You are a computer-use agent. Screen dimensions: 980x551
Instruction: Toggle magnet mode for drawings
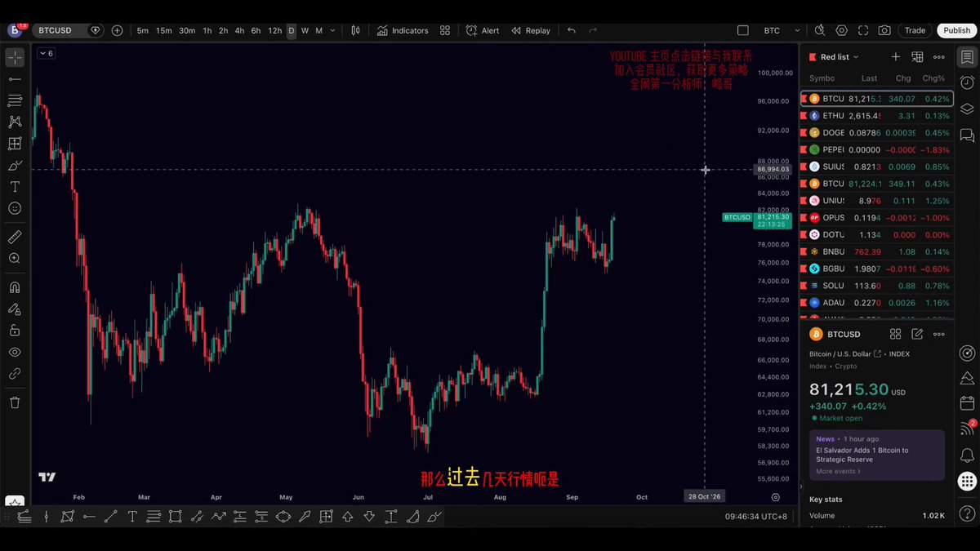15,287
